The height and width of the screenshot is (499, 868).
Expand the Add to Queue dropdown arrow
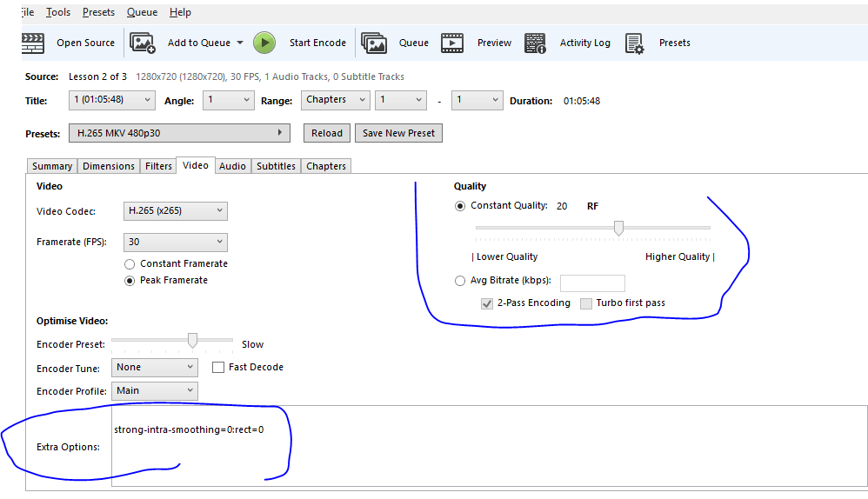tap(240, 43)
